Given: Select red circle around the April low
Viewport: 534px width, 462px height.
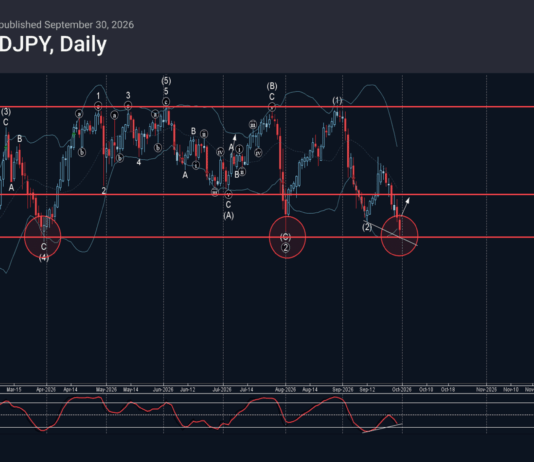Looking at the screenshot, I should point(43,236).
